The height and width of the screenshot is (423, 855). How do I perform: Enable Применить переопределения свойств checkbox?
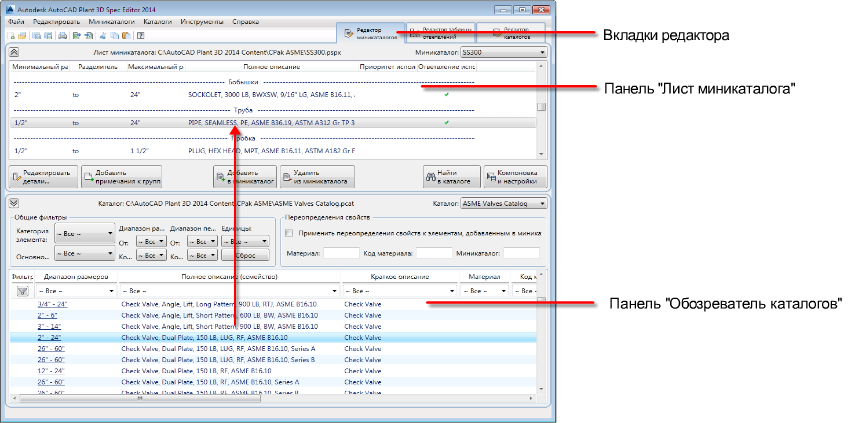point(290,233)
